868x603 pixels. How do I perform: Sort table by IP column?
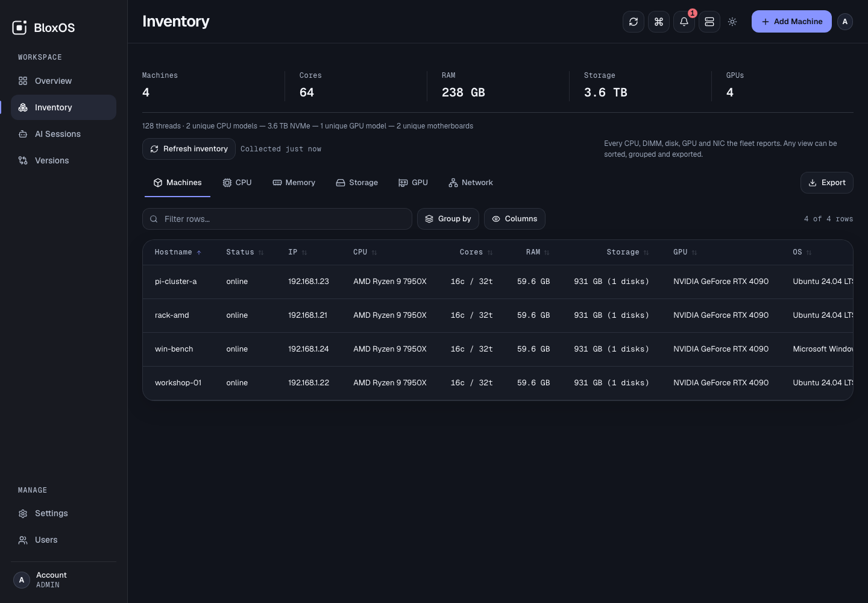[x=297, y=252]
